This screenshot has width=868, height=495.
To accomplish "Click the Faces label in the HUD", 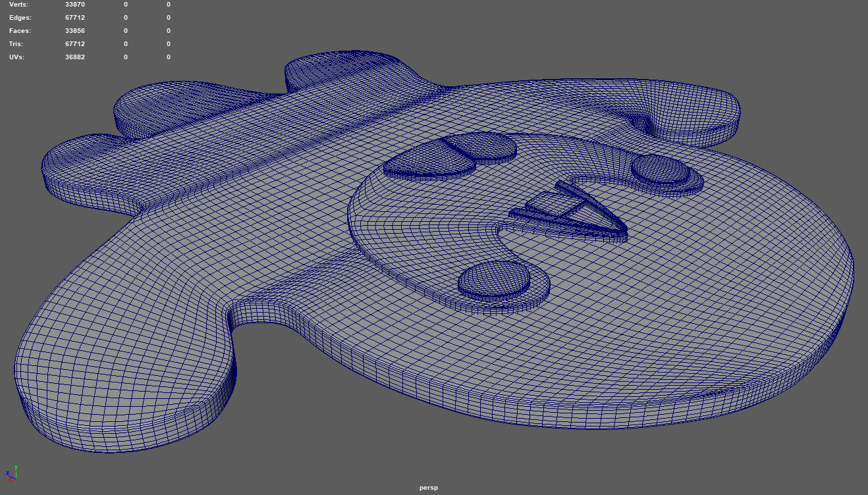I will pos(20,31).
